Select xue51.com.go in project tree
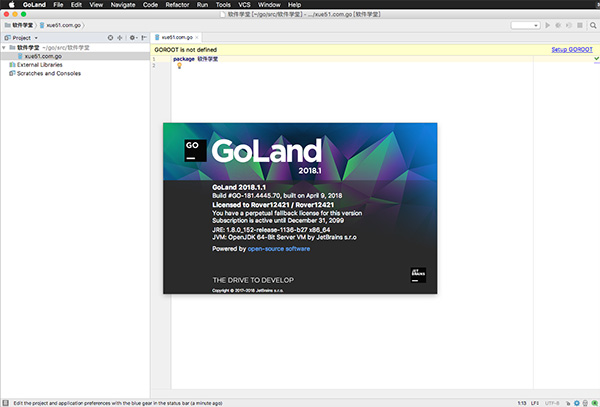Image resolution: width=600 pixels, height=407 pixels. tap(75, 56)
